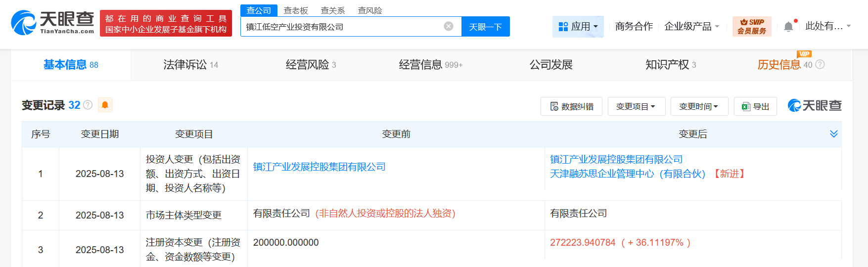Switch to the 查风险 search tab
The width and height of the screenshot is (868, 267).
coord(370,10)
